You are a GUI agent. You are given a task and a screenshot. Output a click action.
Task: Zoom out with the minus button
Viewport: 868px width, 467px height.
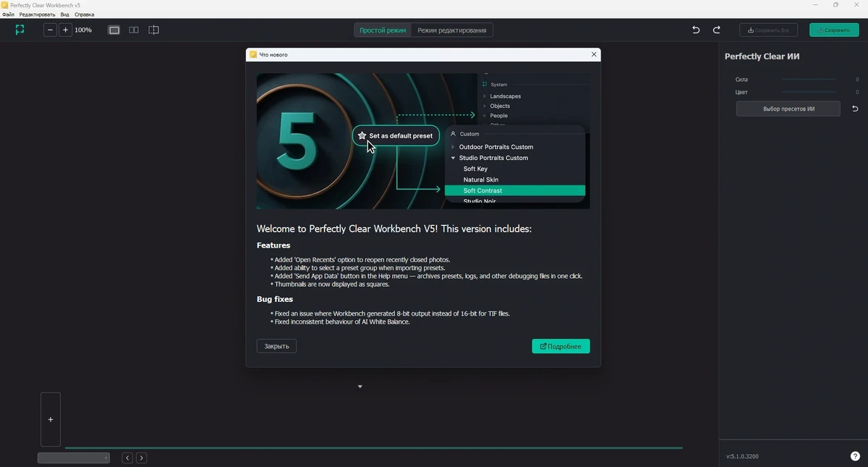tap(50, 30)
